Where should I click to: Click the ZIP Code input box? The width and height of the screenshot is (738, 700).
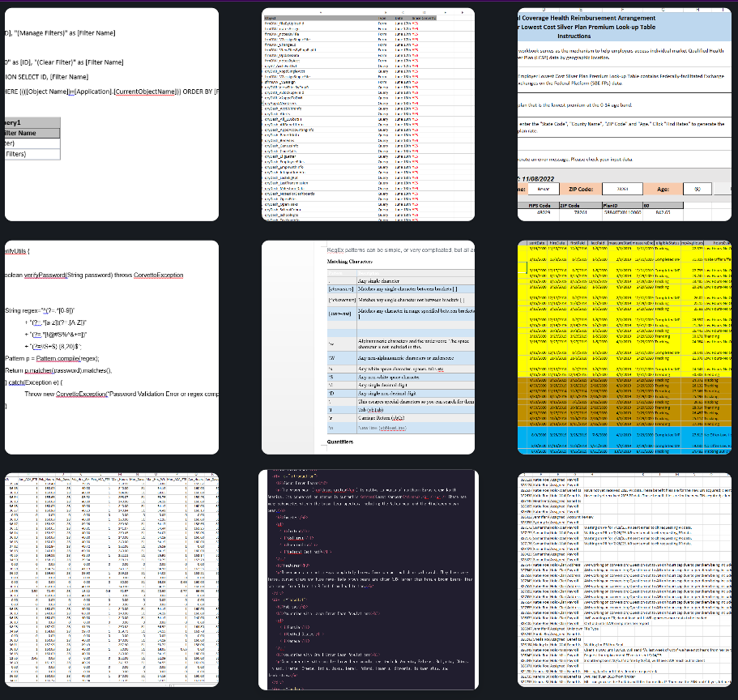[622, 189]
